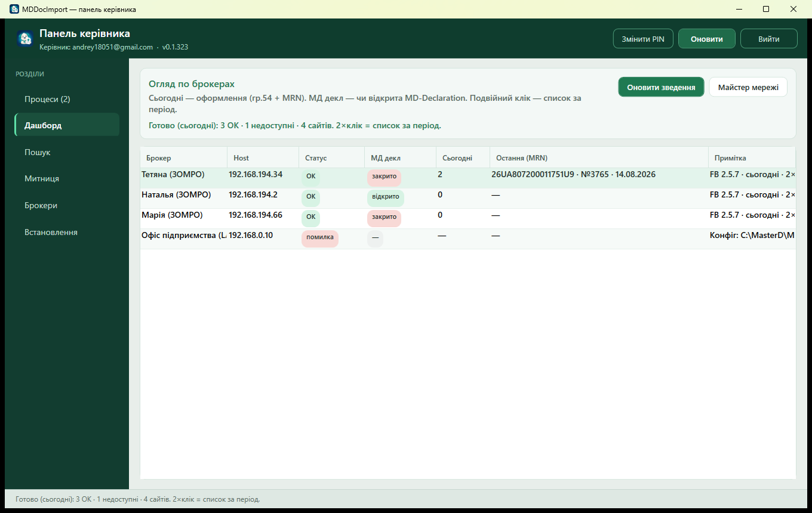Select broker row Тетяна (ЗОМРО)

468,178
